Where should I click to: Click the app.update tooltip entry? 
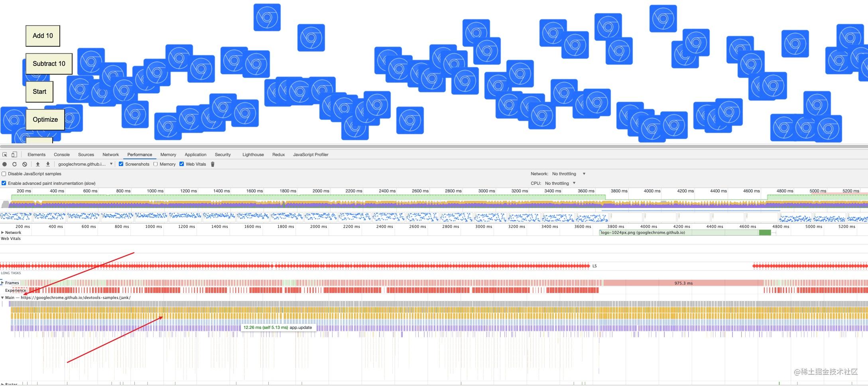tap(278, 327)
